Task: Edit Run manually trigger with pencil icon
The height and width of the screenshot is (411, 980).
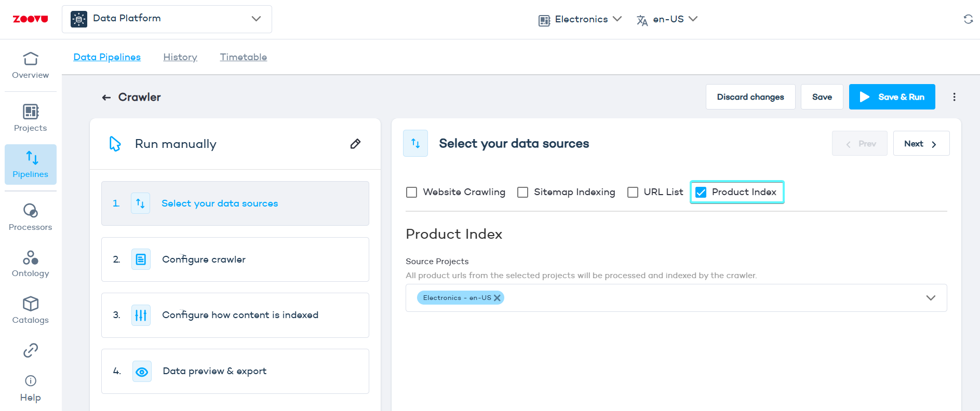Action: [x=355, y=144]
